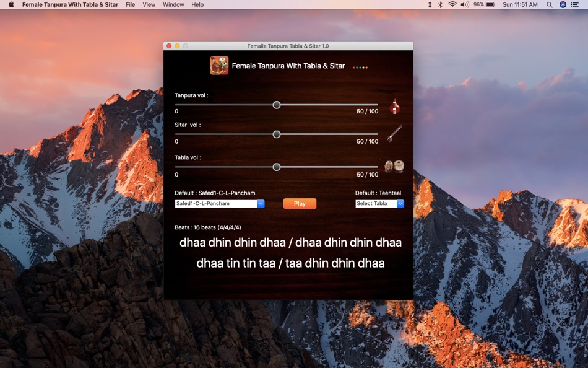The image size is (588, 368).
Task: Open the Female Tanpura With Tabla & Sitar app menu
Action: click(70, 4)
